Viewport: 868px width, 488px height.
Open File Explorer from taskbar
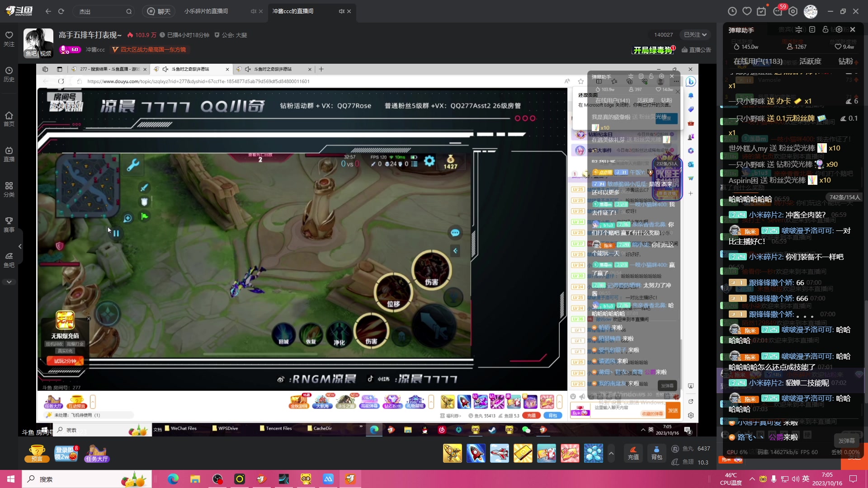coord(195,479)
